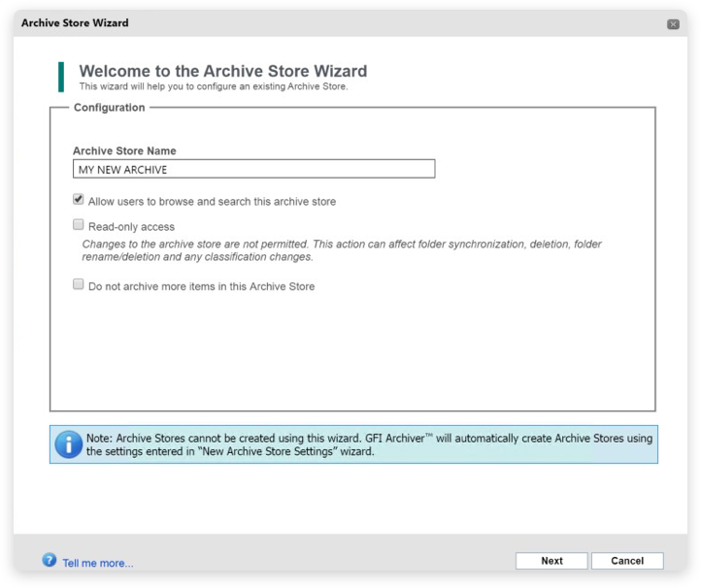Click the note text about GFI Archiver

369,444
